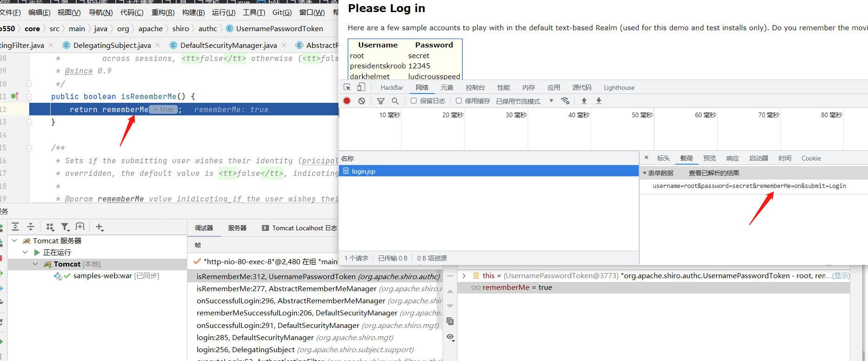The image size is (868, 361).
Task: Open the Lighthouse DevTools tab
Action: point(619,87)
